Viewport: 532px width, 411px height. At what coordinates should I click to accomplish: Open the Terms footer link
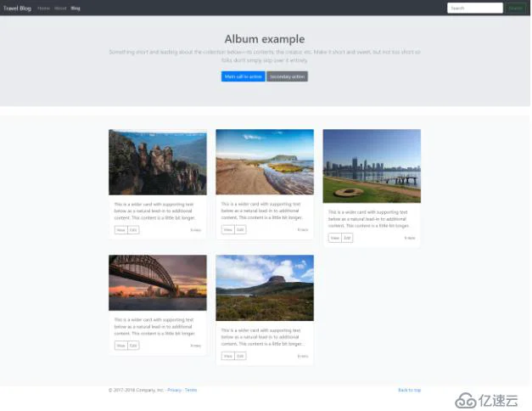[x=191, y=390]
